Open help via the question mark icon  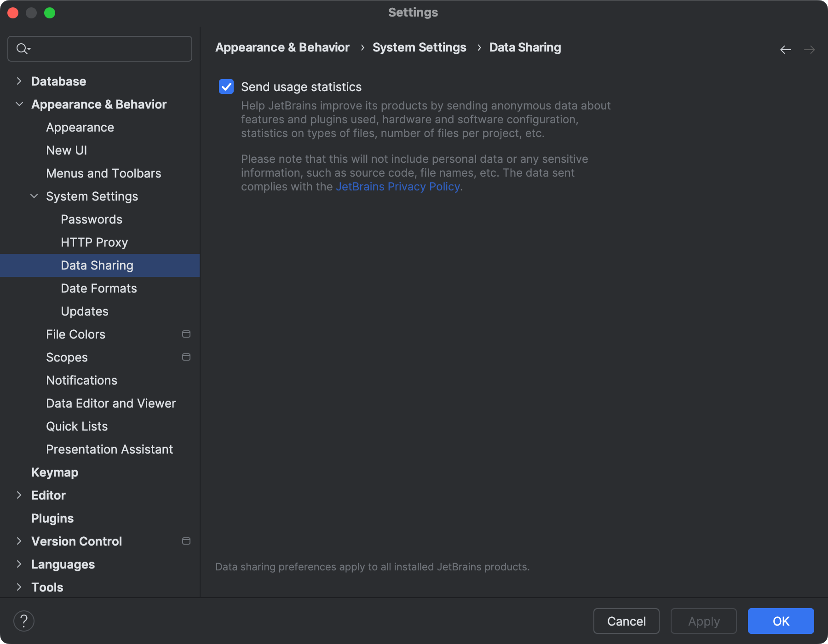(24, 621)
